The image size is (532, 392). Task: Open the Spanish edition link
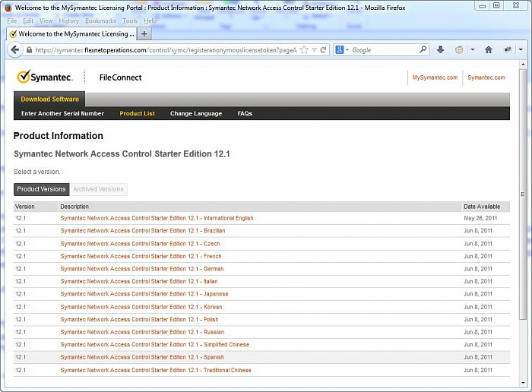142,357
